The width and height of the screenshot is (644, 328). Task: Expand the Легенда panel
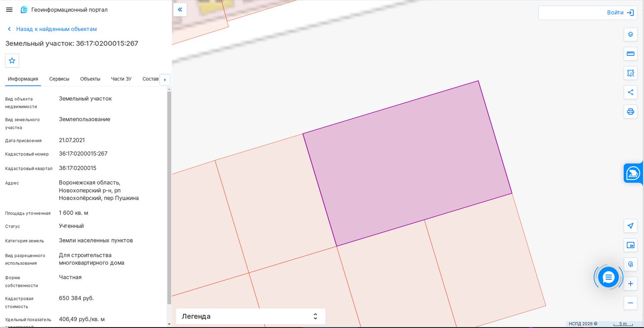tap(250, 316)
